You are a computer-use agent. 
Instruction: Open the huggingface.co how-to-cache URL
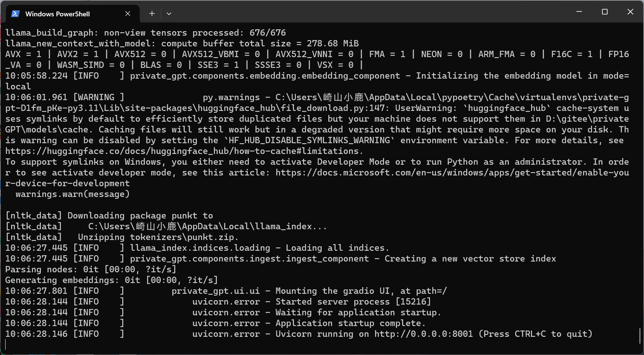coord(182,151)
